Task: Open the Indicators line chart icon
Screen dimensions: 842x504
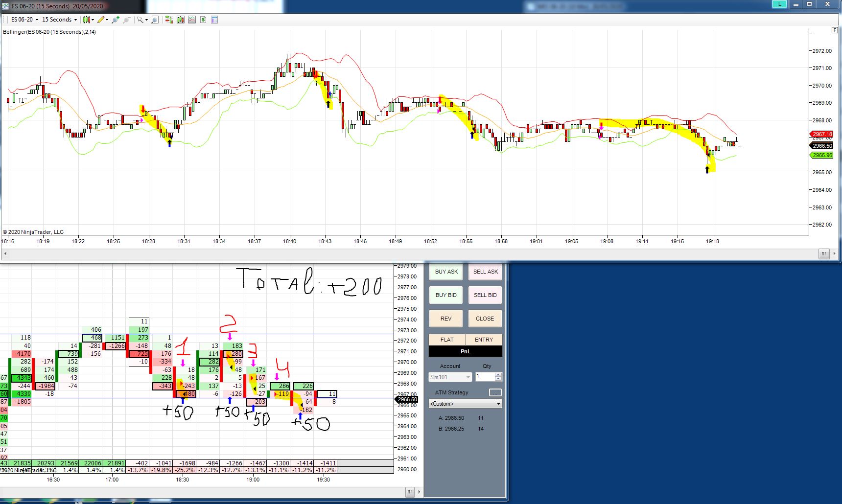Action: tap(192, 20)
